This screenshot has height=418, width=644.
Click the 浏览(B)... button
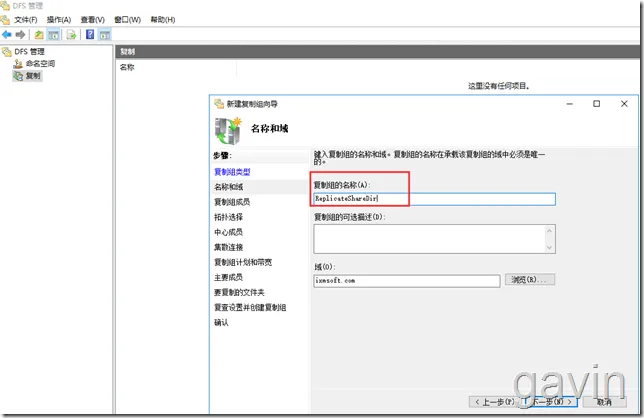[530, 280]
